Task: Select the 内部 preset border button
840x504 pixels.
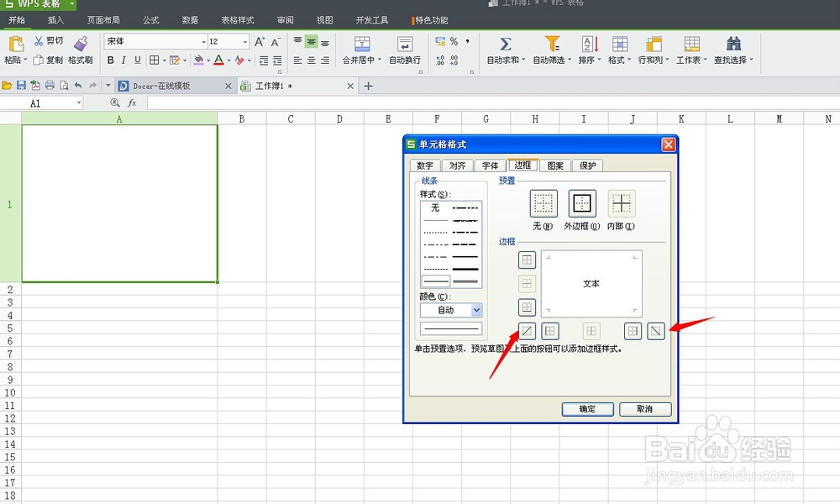Action: point(622,203)
